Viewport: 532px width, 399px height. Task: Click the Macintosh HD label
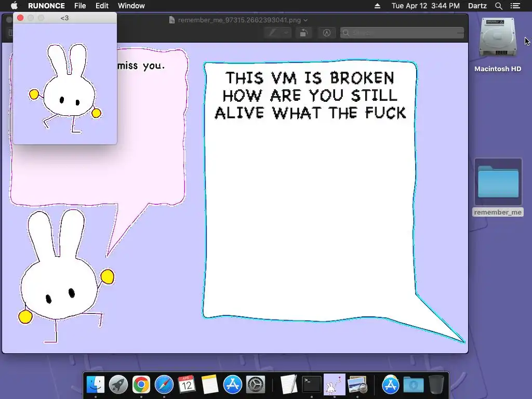(x=498, y=69)
